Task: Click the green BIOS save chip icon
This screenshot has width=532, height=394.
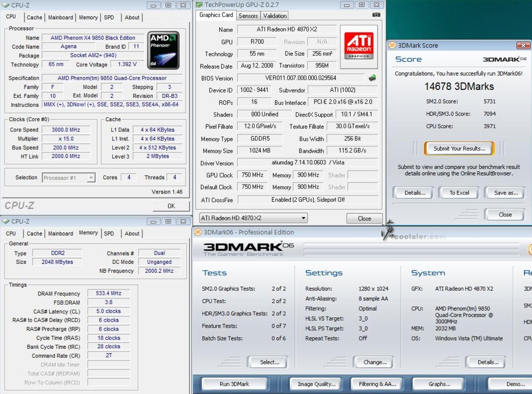Action: [372, 78]
